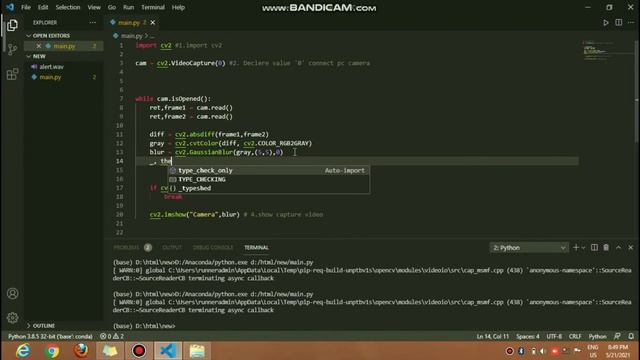Change encoding via UTF-8 status entry
Screen dimensions: 640x360
click(x=554, y=337)
